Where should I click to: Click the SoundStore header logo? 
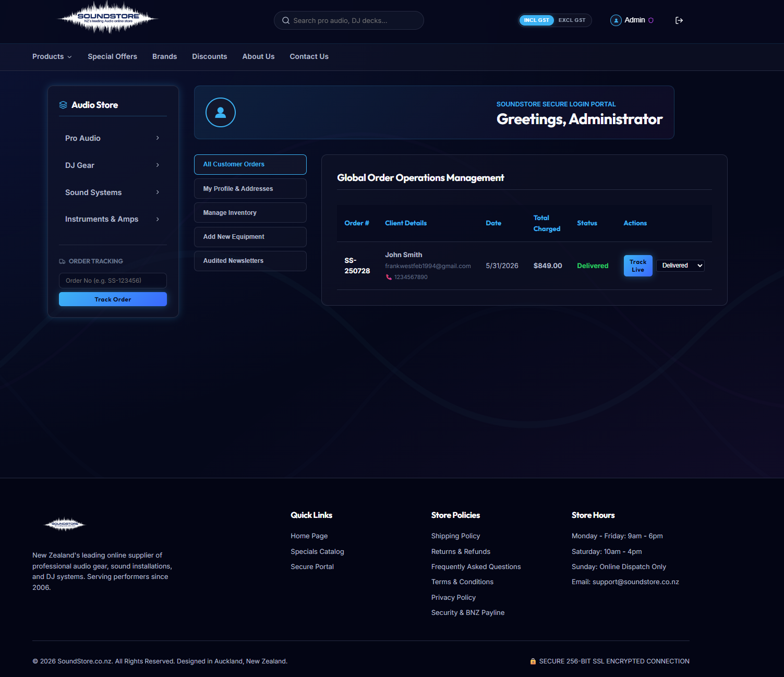108,18
